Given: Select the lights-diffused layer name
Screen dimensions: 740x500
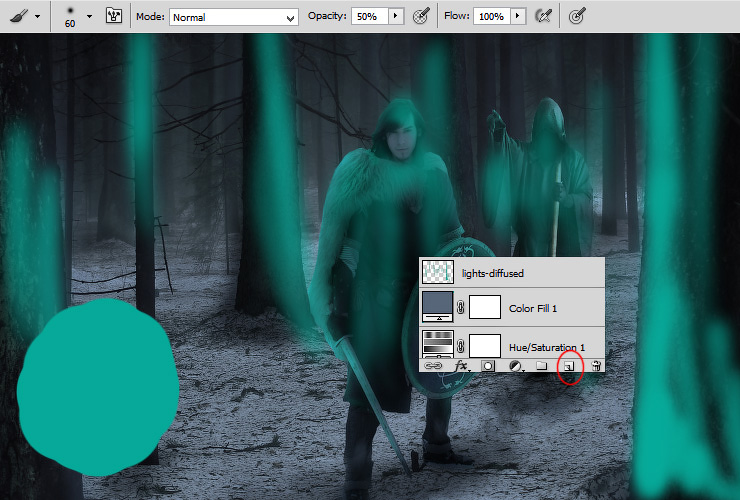Looking at the screenshot, I should (493, 273).
